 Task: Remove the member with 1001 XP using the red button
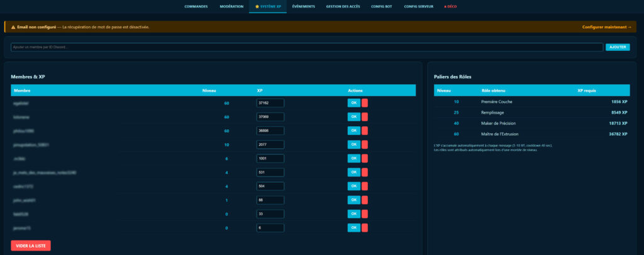coord(365,158)
